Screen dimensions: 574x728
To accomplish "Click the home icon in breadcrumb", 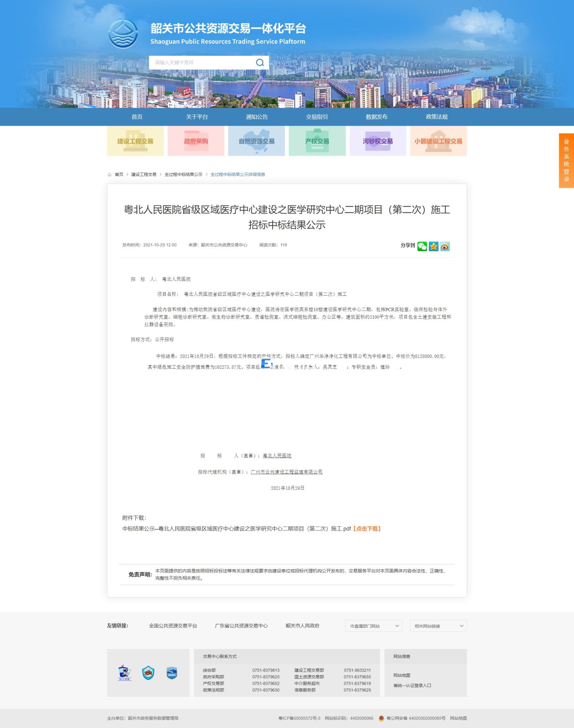I will pos(109,175).
